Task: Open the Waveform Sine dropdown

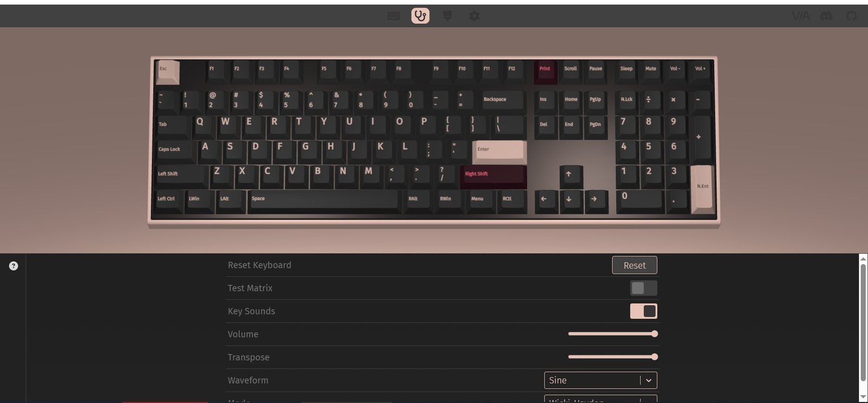Action: 601,380
